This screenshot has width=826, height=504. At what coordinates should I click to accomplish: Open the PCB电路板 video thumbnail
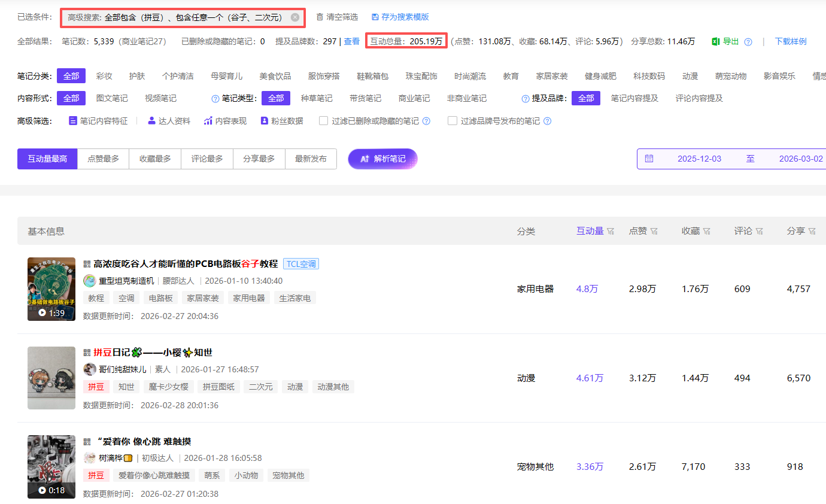point(51,289)
